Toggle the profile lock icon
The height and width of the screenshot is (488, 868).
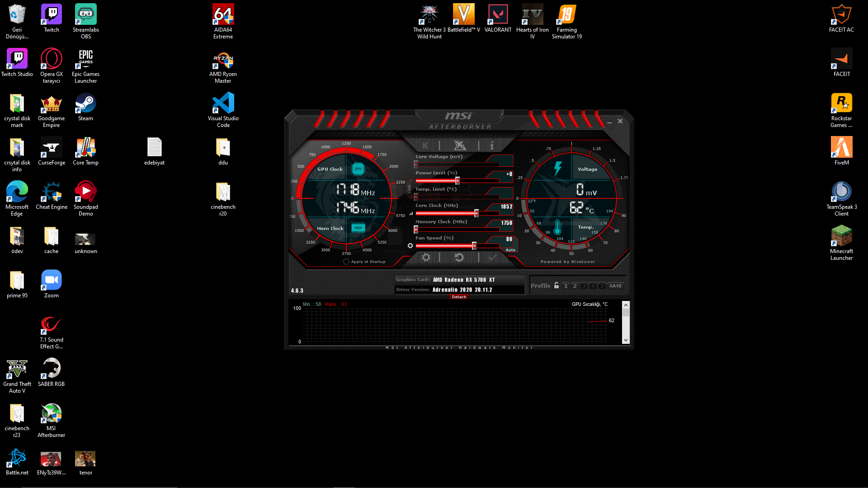(557, 286)
